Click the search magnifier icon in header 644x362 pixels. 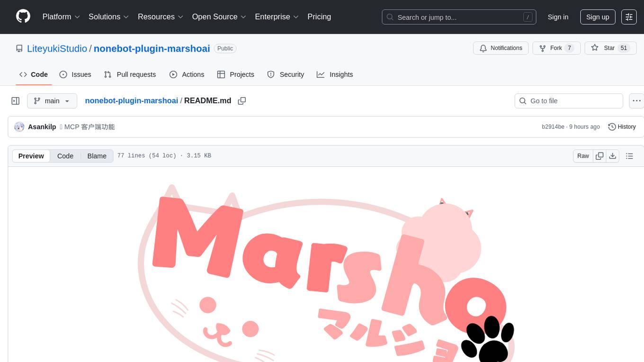click(x=390, y=17)
